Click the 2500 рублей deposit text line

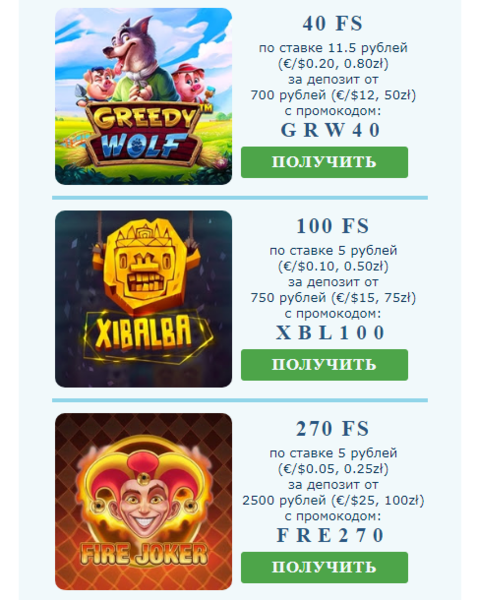tap(333, 500)
